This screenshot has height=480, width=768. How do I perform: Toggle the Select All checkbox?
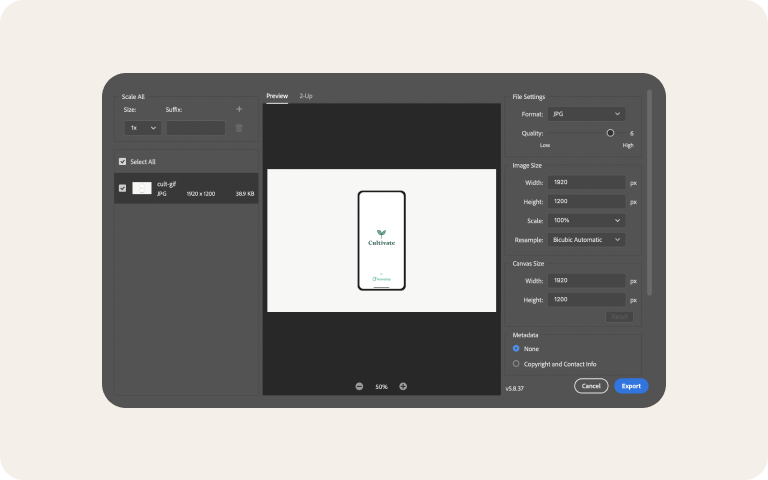tap(122, 162)
